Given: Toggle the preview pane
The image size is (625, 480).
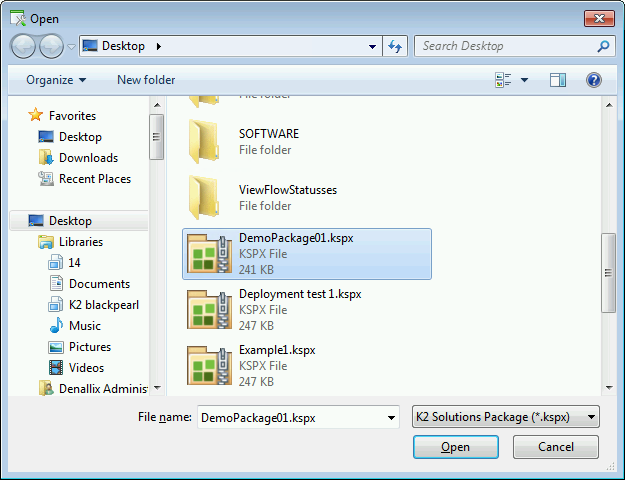Looking at the screenshot, I should (558, 80).
